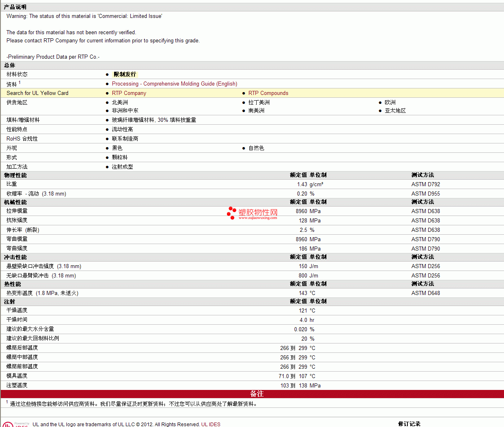Screen dimensions: 504x427
Task: Click the 机械性能 section header
Action: pyautogui.click(x=15, y=202)
